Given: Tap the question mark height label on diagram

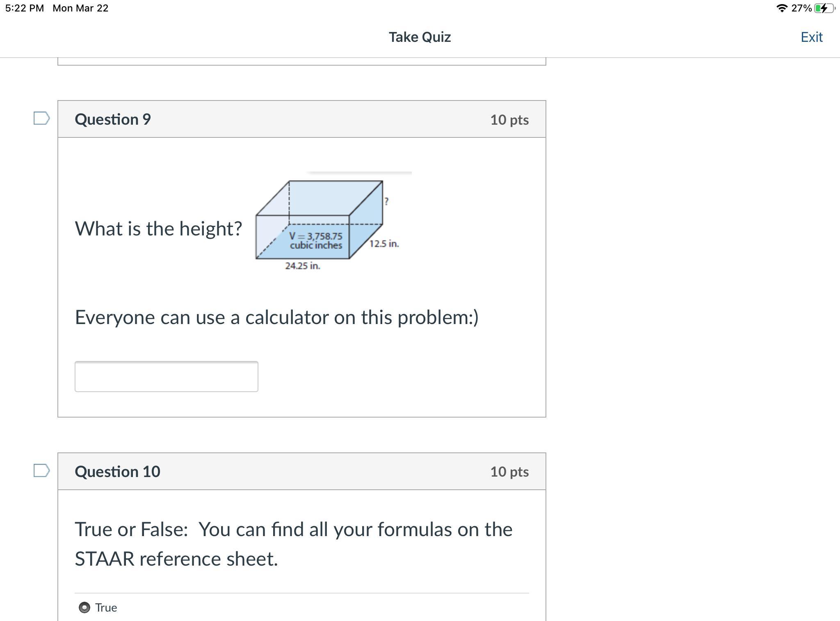Looking at the screenshot, I should (386, 201).
